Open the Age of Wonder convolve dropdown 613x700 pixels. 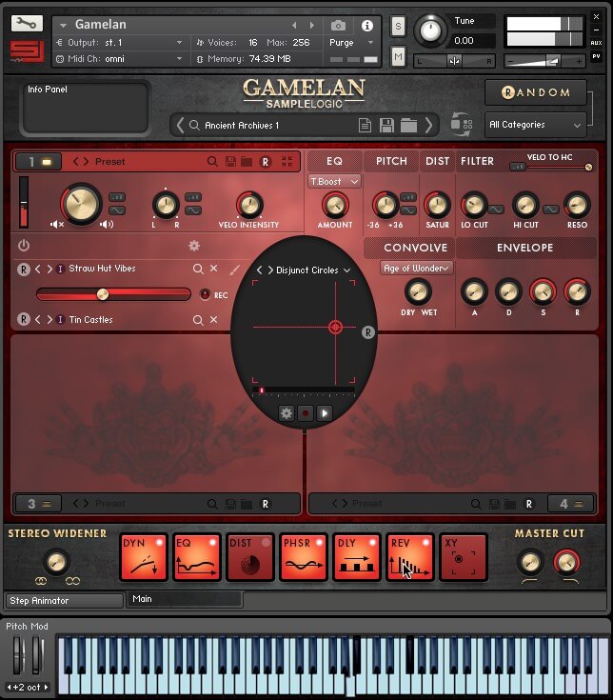pyautogui.click(x=416, y=269)
